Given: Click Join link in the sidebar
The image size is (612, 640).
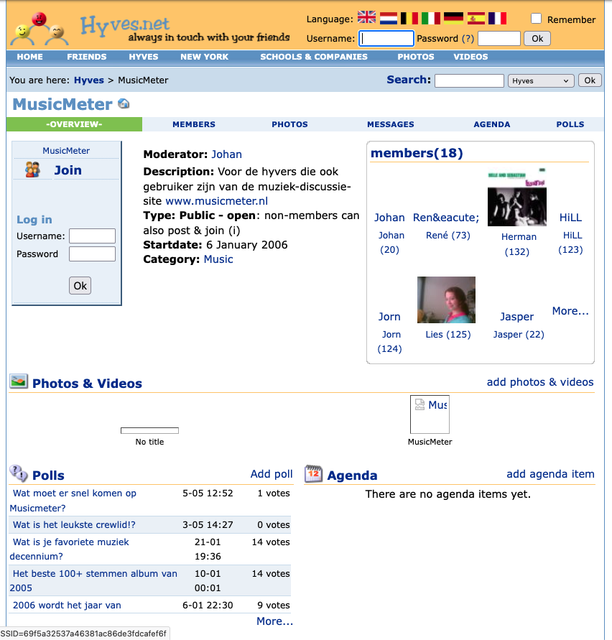Looking at the screenshot, I should point(68,170).
